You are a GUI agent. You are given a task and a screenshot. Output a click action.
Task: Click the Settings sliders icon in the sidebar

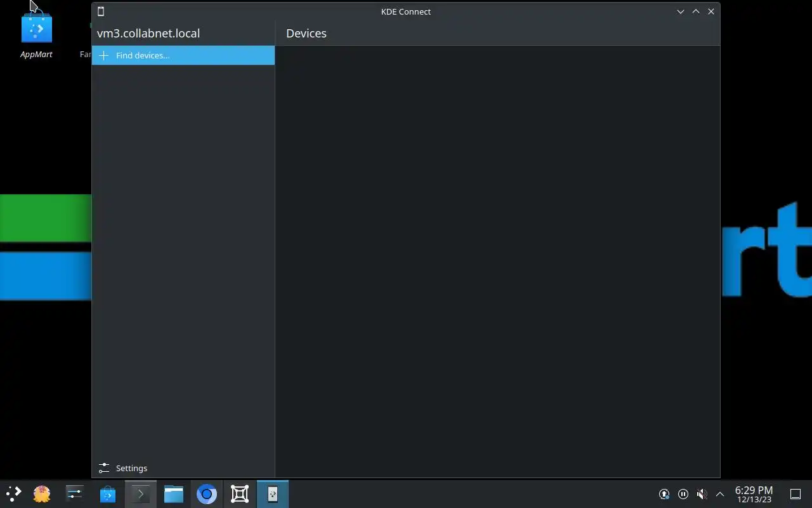(x=104, y=468)
